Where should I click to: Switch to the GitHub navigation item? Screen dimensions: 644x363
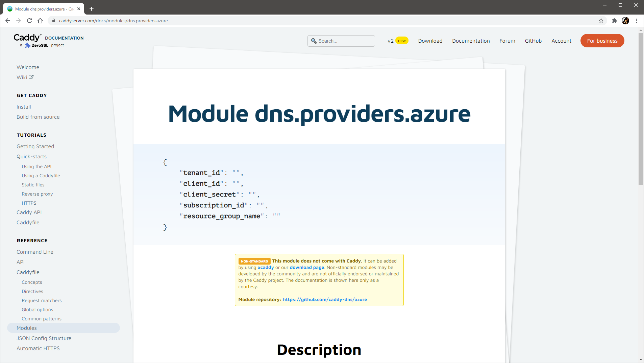click(x=533, y=41)
